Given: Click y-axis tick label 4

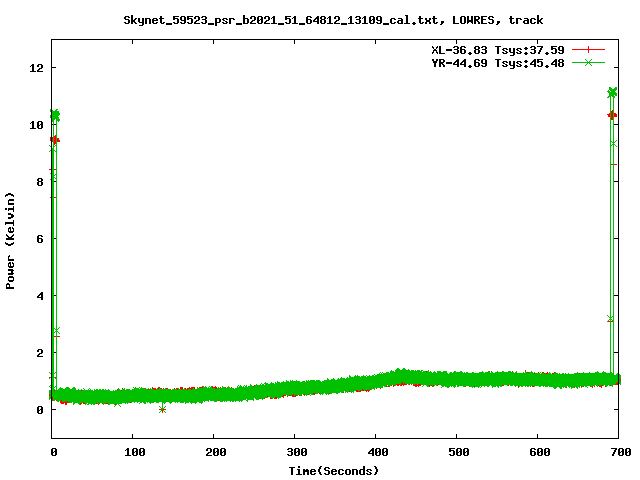Looking at the screenshot, I should click(x=40, y=296).
